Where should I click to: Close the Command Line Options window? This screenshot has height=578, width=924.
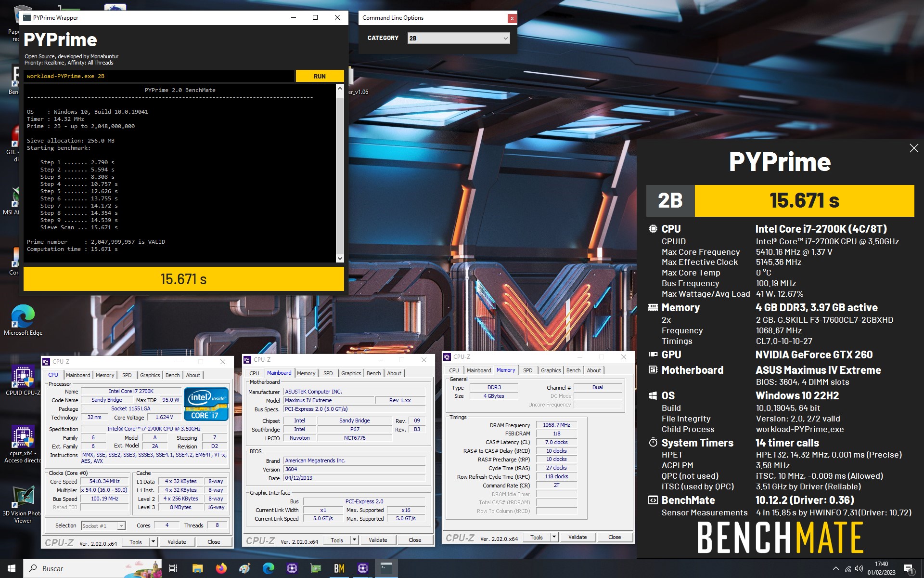512,18
